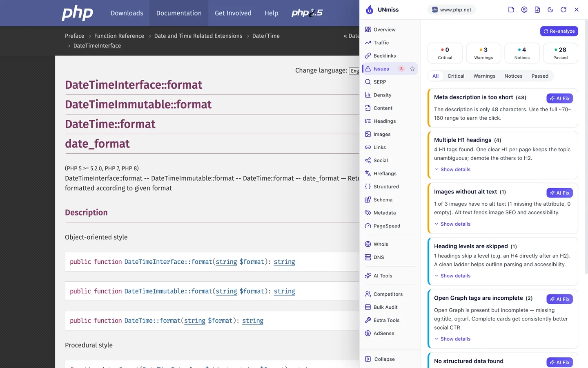Expand details for Images without alt text
The image size is (588, 368).
point(452,224)
